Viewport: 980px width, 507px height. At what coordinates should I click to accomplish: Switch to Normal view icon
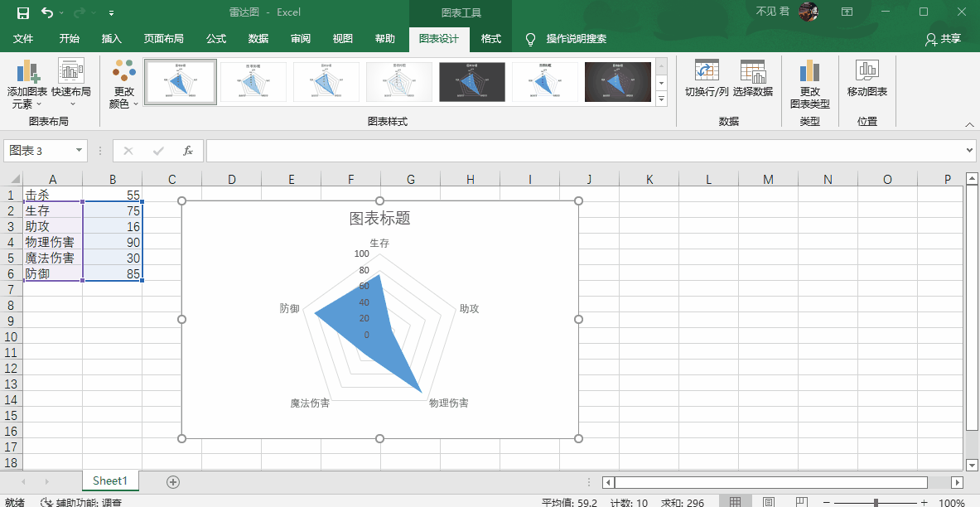pyautogui.click(x=736, y=501)
